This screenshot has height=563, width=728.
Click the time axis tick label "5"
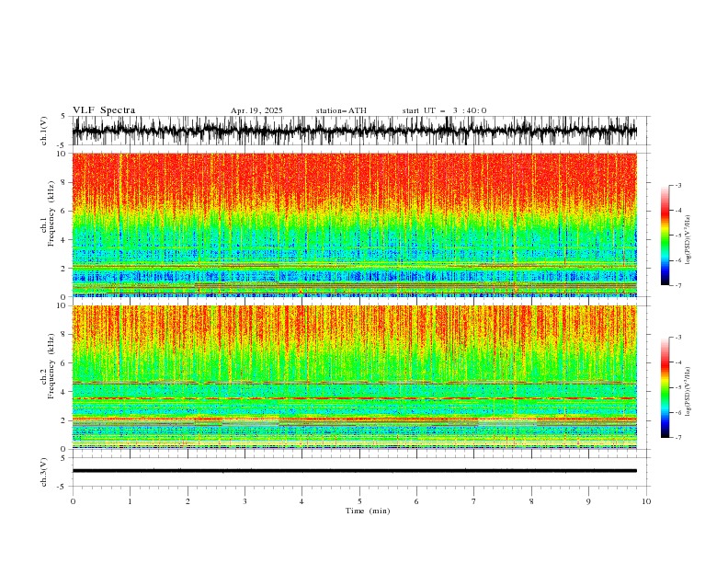coord(359,501)
